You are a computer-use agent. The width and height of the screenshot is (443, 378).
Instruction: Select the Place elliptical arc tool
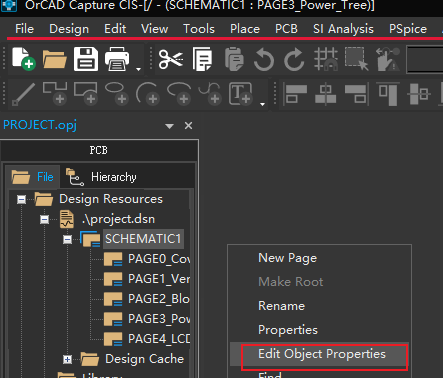179,93
